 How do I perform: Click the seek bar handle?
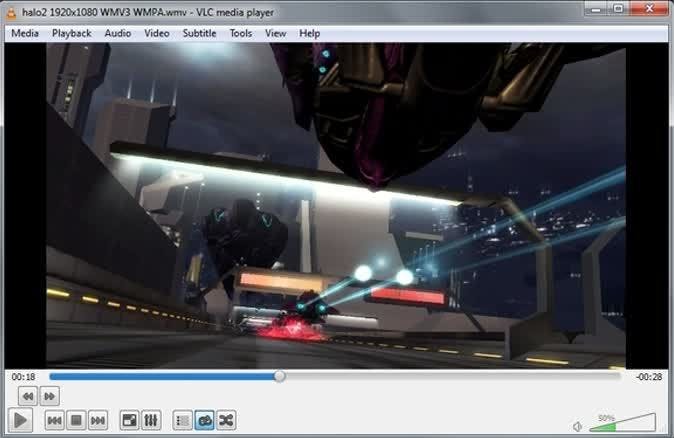point(280,376)
